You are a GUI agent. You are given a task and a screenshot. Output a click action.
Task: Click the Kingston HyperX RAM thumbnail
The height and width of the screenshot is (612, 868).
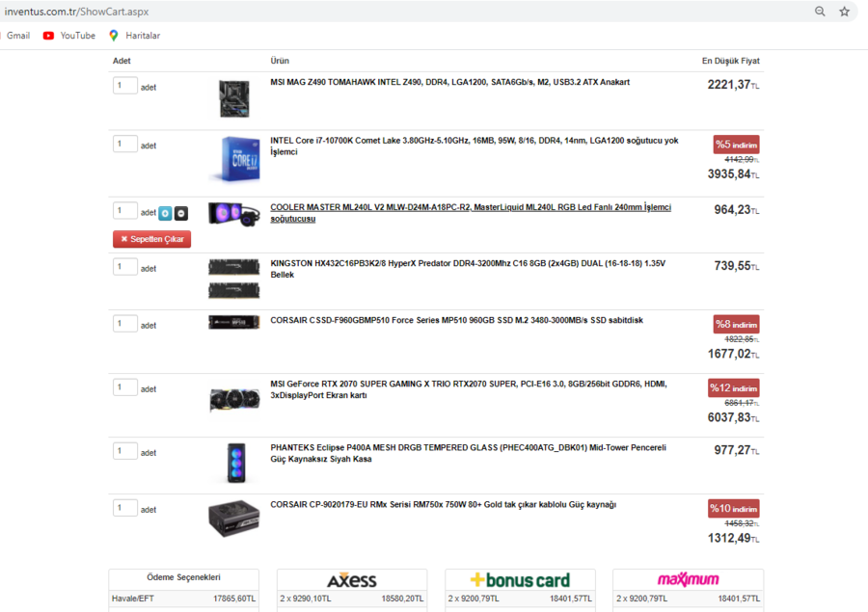point(234,279)
